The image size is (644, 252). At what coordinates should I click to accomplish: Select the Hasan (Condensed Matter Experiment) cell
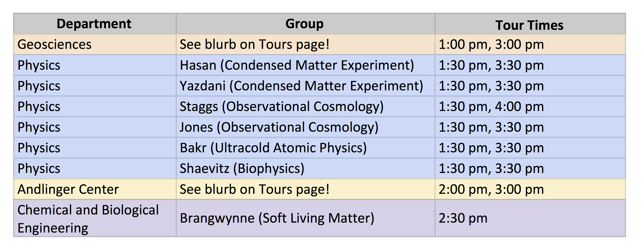click(297, 65)
